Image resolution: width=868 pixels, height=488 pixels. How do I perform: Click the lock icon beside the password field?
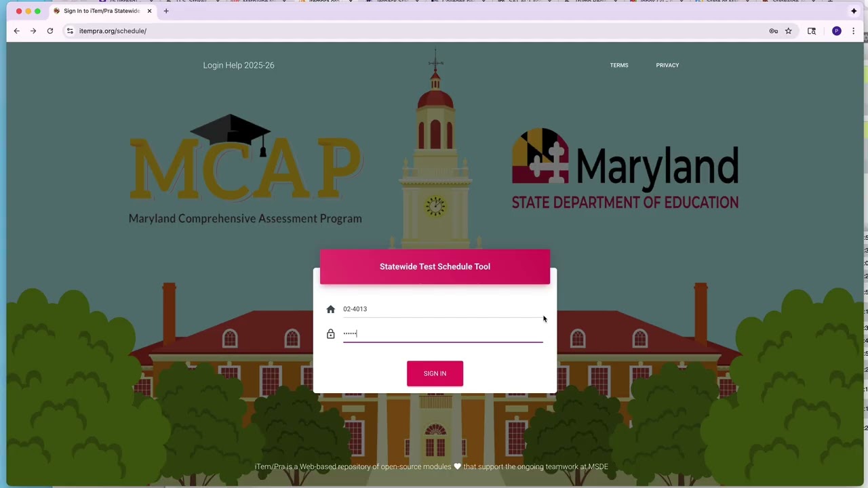pos(330,334)
